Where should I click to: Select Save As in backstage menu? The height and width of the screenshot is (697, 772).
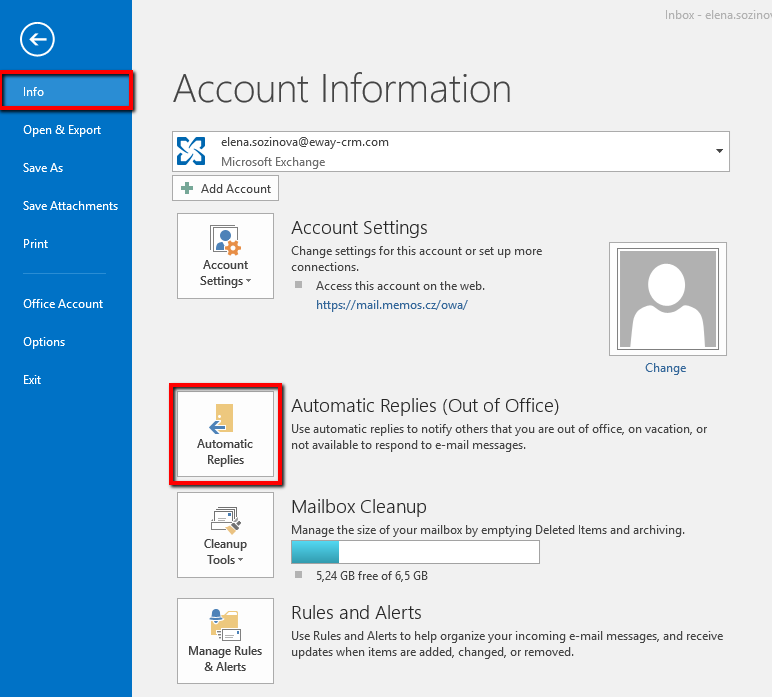pos(43,168)
